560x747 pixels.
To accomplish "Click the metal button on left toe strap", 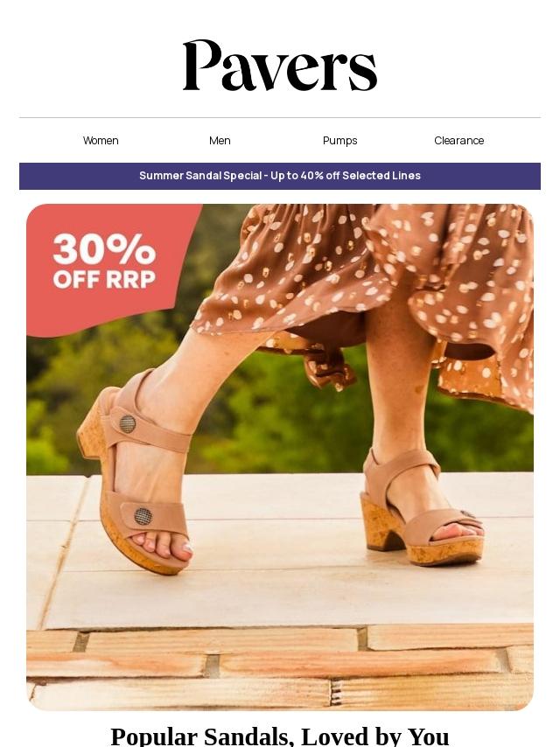I will coord(143,516).
